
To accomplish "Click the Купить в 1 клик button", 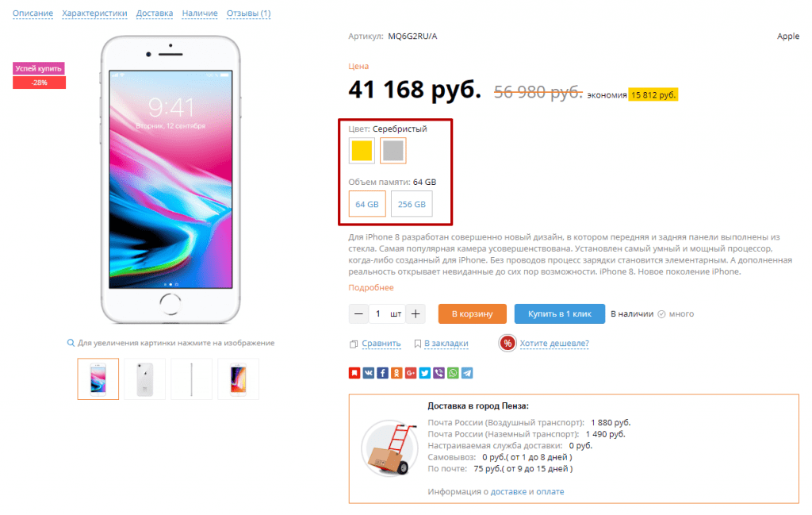I will [560, 314].
